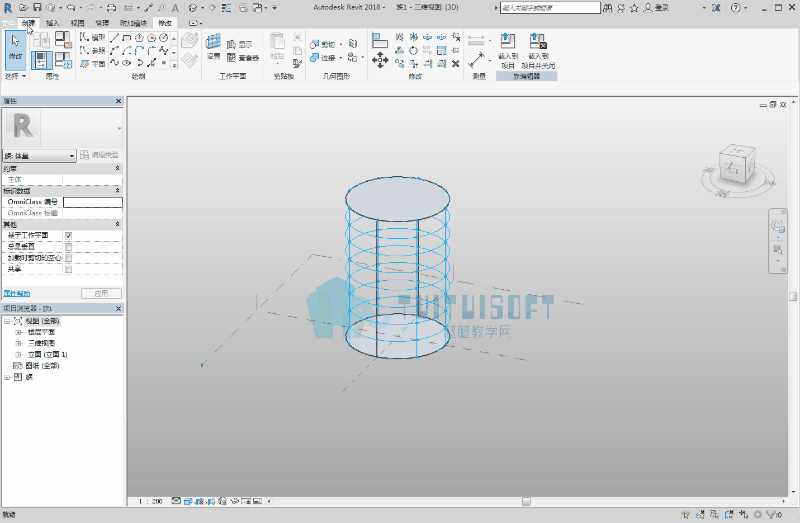Click the Cut geometry tool
800x523 pixels.
pyautogui.click(x=322, y=44)
